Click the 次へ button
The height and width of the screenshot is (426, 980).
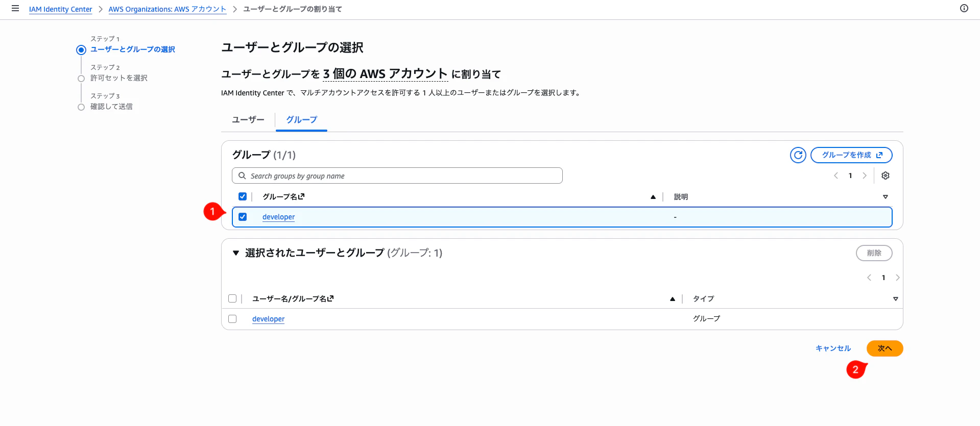885,348
